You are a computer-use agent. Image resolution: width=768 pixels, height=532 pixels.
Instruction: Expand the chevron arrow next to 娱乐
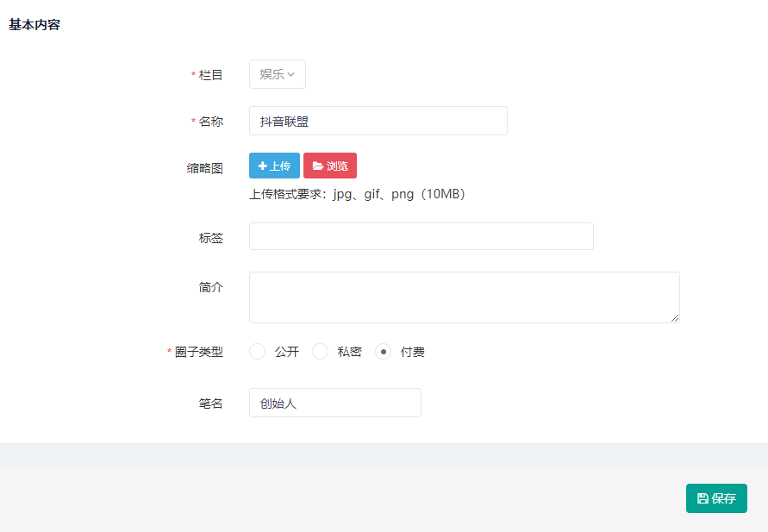(x=291, y=75)
